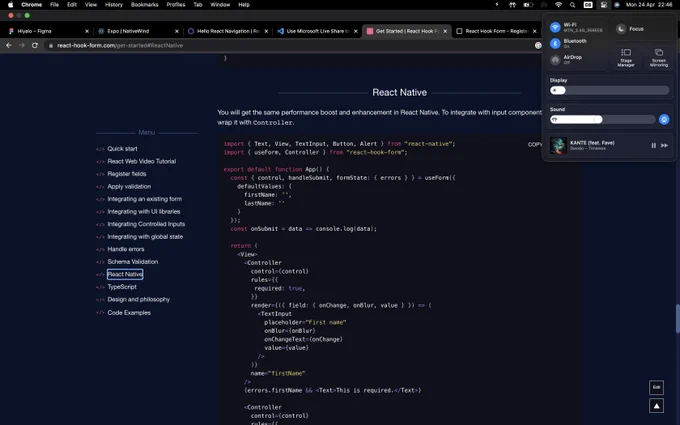The image size is (680, 425).
Task: Click the Control Center menu bar icon
Action: pos(603,5)
